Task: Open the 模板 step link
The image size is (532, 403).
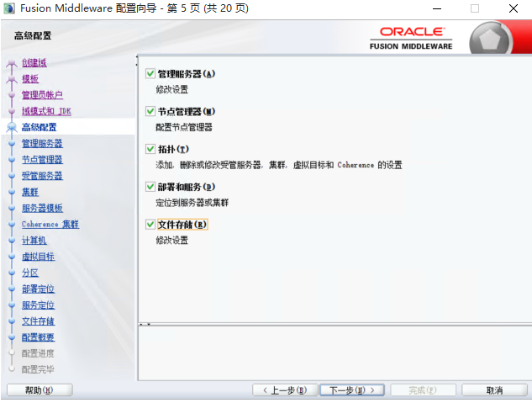Action: 30,79
